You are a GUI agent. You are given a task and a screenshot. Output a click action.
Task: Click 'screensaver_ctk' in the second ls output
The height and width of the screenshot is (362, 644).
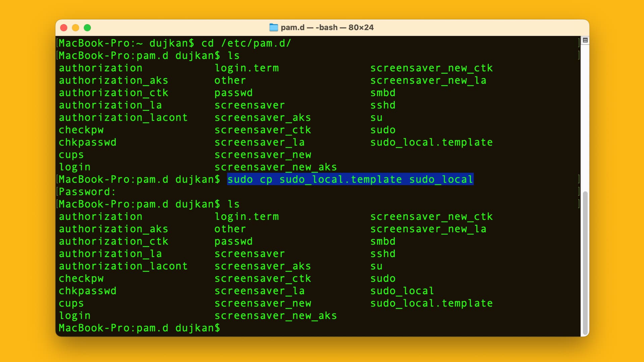pos(263,279)
